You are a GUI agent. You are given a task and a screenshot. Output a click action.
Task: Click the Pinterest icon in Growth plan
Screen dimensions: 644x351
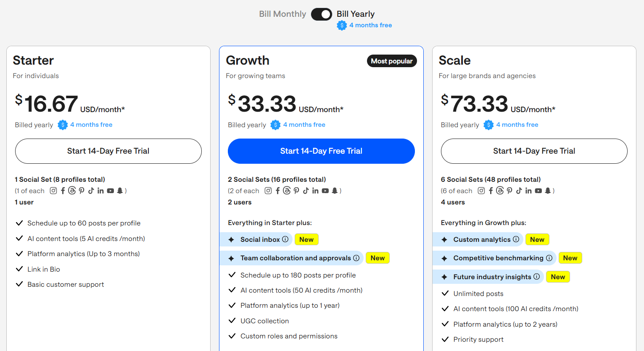296,191
